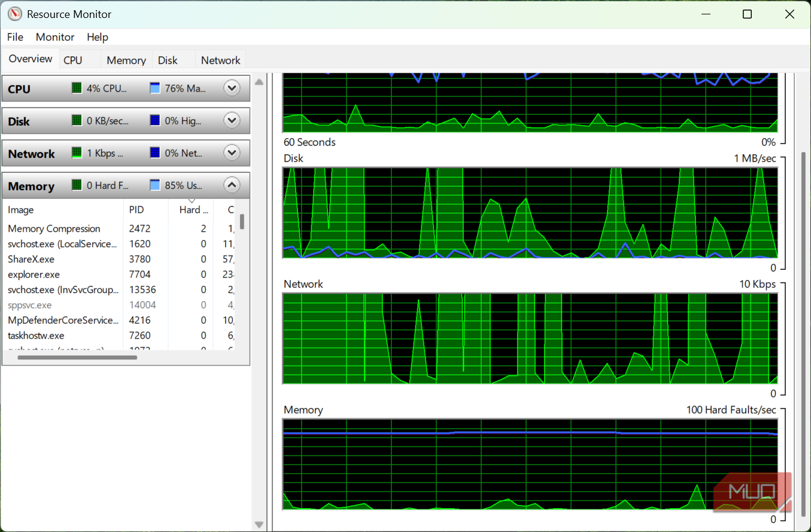
Task: Click the blue Maximum Frequency indicator square
Action: point(155,88)
